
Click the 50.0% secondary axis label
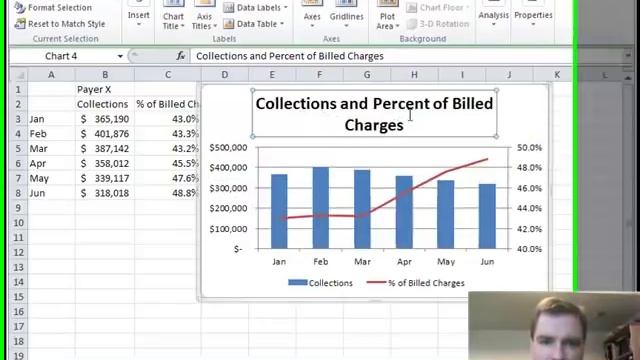coord(529,147)
